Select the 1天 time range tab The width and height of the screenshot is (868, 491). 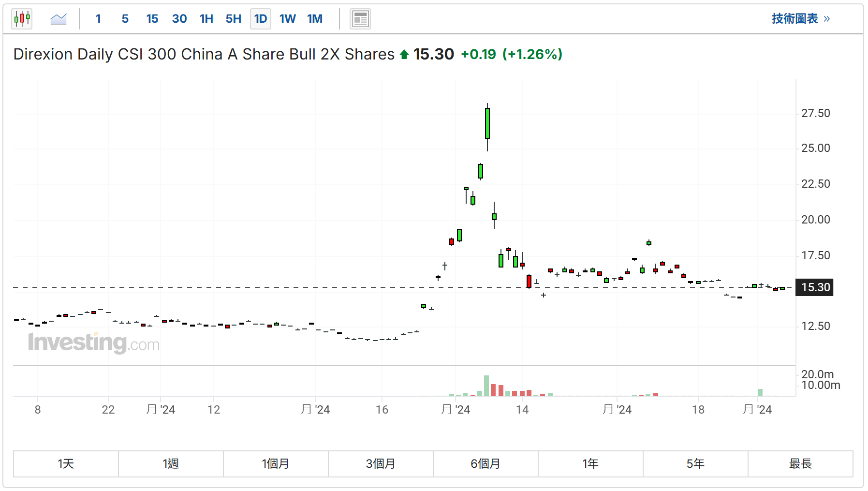(66, 464)
